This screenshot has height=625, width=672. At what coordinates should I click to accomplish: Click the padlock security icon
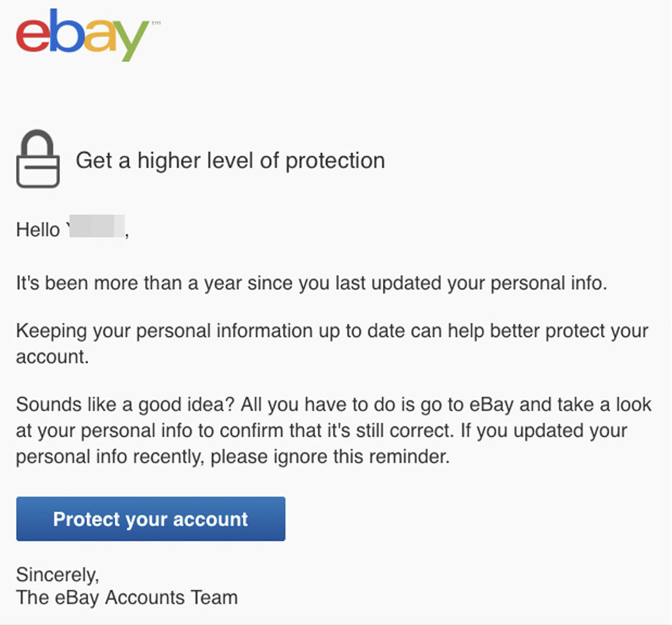tap(38, 159)
